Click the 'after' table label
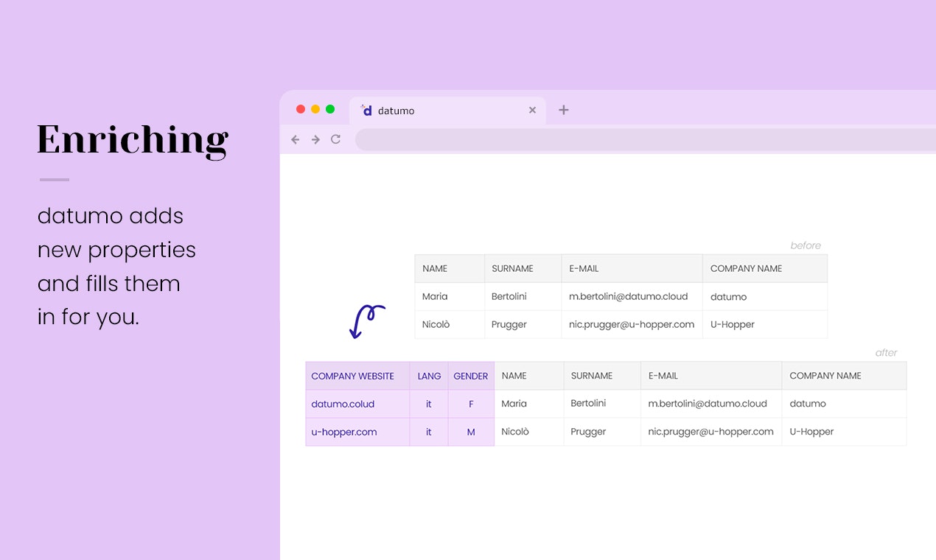The image size is (936, 560). tap(887, 353)
